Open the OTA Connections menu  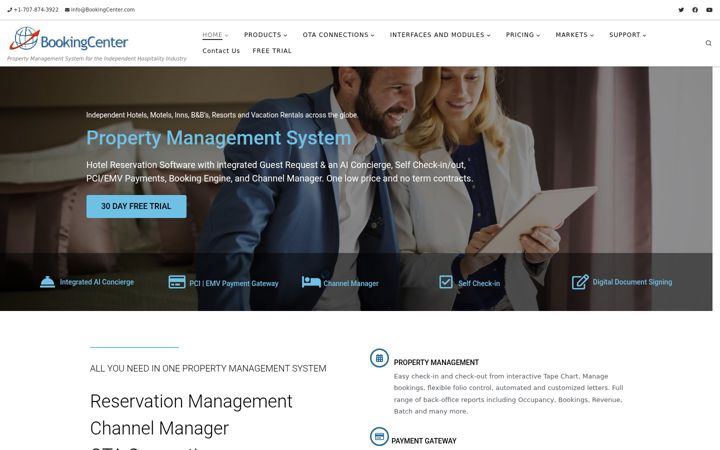click(x=335, y=35)
